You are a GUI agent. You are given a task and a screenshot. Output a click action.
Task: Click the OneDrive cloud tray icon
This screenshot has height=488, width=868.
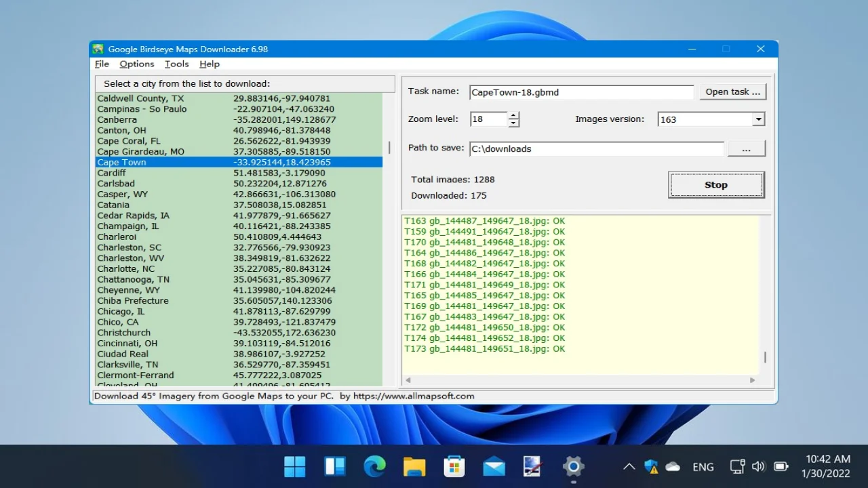pos(673,466)
